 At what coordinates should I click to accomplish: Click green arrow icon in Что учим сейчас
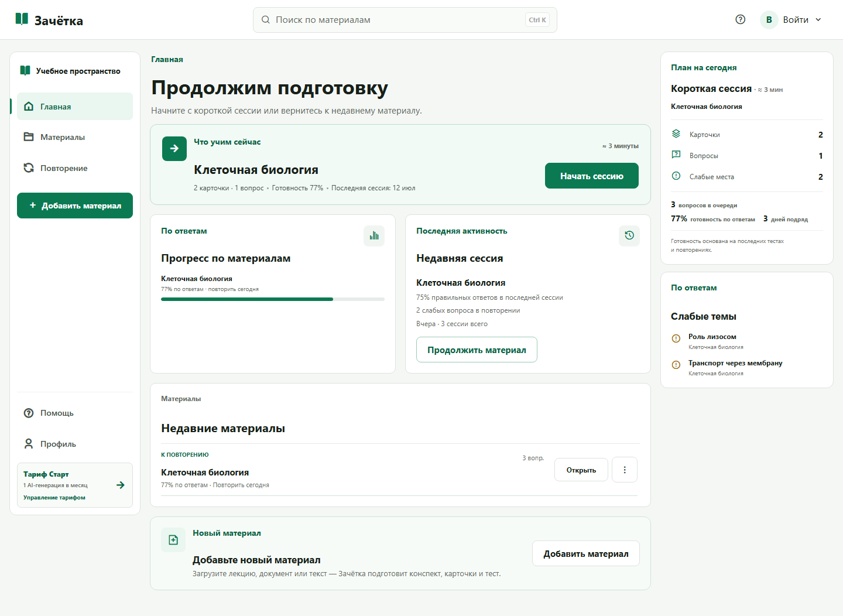click(174, 149)
